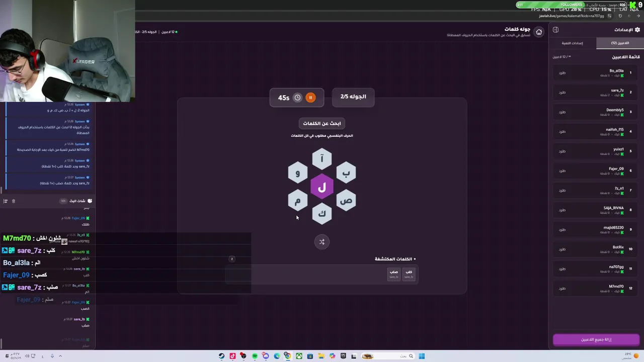The height and width of the screenshot is (362, 644).
Task: Click the clock icon beside 45s
Action: click(297, 98)
